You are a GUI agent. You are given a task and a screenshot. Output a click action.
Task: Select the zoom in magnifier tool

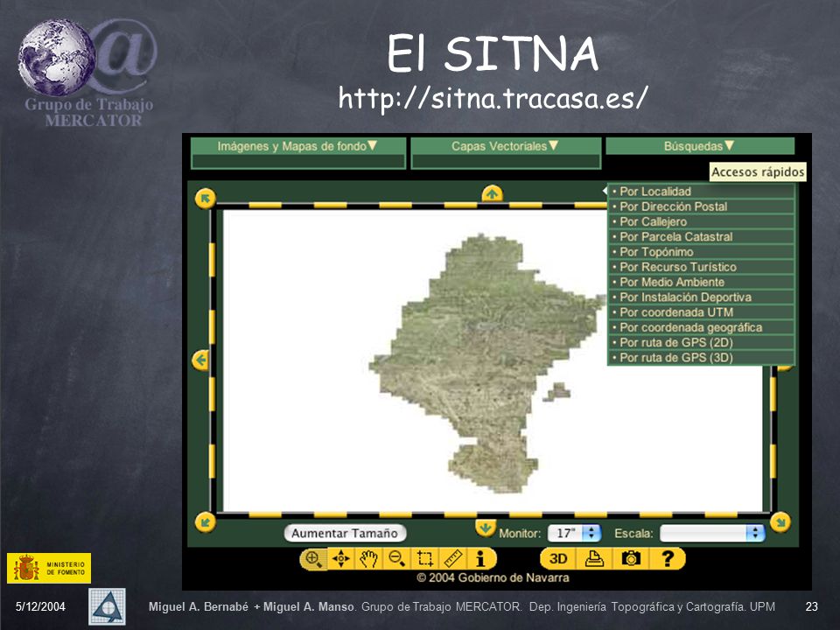[x=313, y=559]
